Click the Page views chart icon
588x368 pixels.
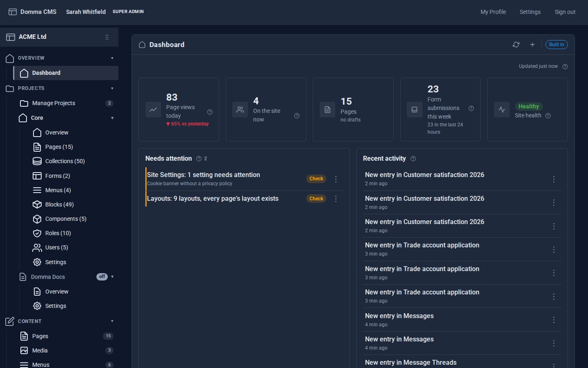[x=153, y=110]
